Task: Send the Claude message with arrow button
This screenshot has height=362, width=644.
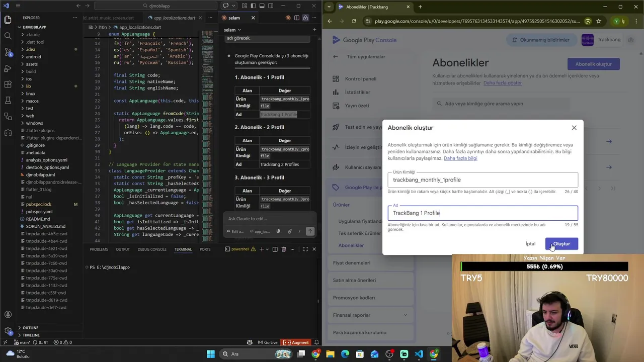Action: (310, 231)
